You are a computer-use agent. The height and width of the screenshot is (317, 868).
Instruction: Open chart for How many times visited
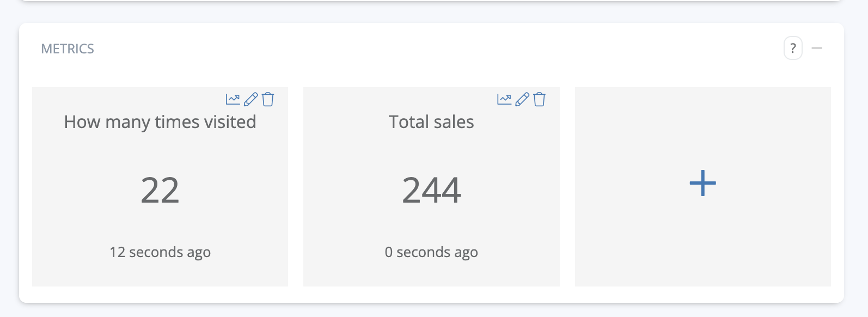pos(233,99)
